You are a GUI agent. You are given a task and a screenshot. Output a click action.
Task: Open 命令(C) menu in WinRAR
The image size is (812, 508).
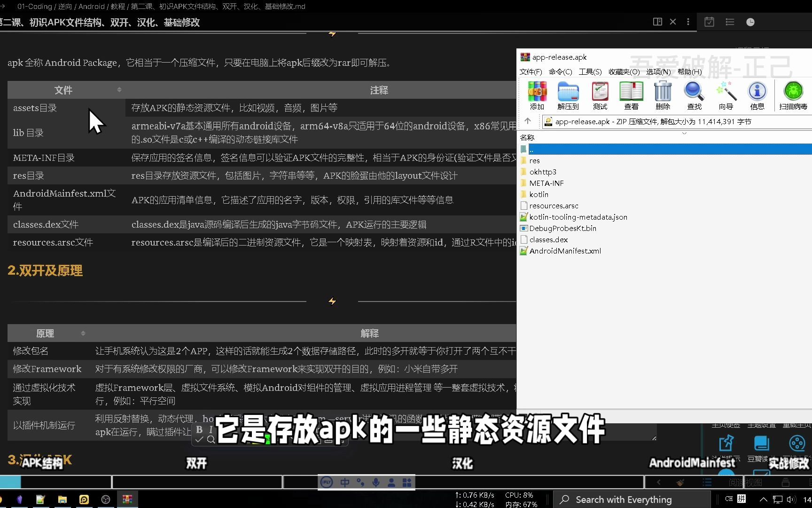tap(560, 71)
